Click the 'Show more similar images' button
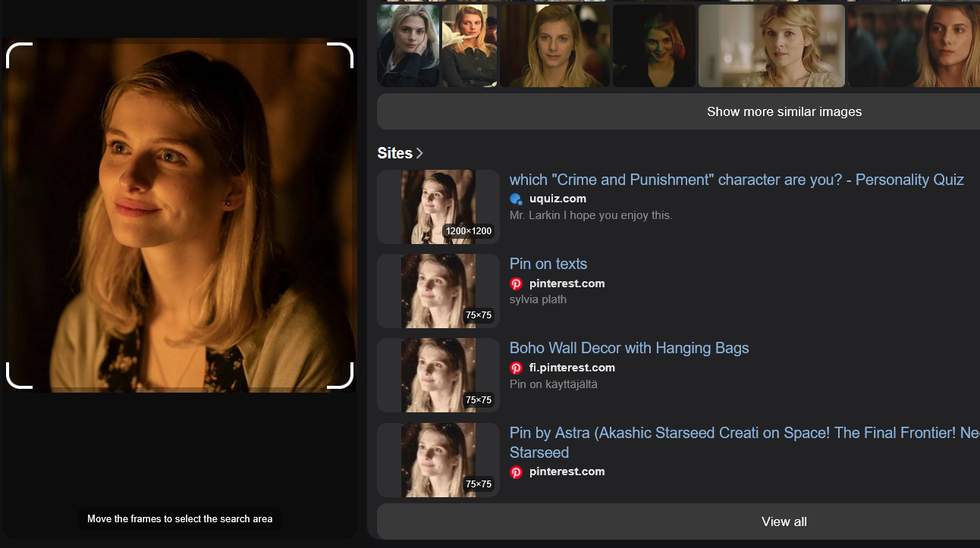The width and height of the screenshot is (980, 548). point(784,111)
